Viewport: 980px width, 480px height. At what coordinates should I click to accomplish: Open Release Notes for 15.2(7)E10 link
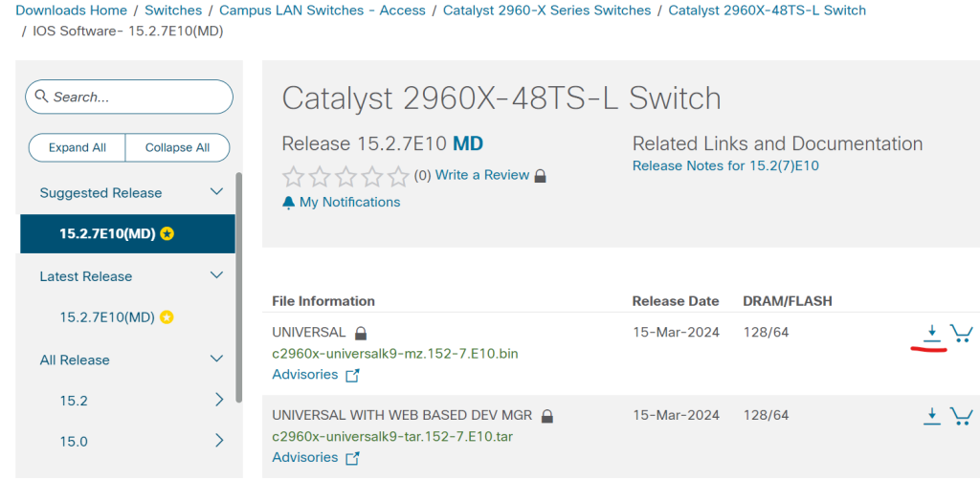[725, 166]
